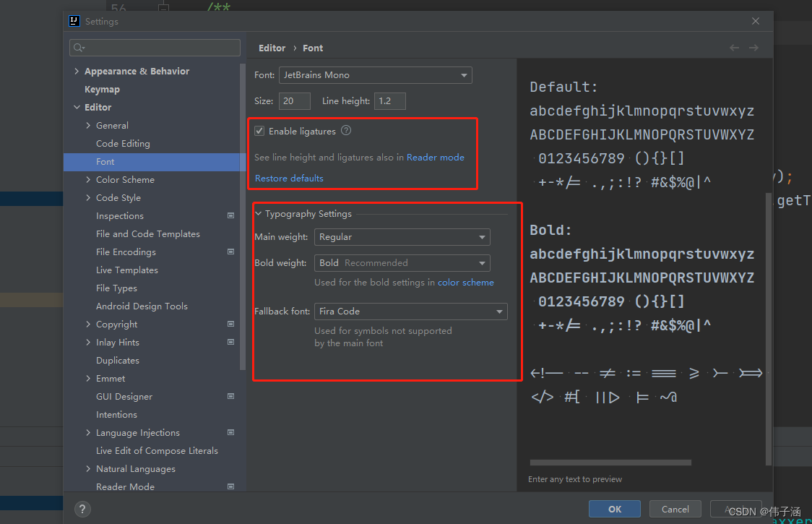Expand the Color Scheme node
The height and width of the screenshot is (524, 812).
click(x=88, y=180)
